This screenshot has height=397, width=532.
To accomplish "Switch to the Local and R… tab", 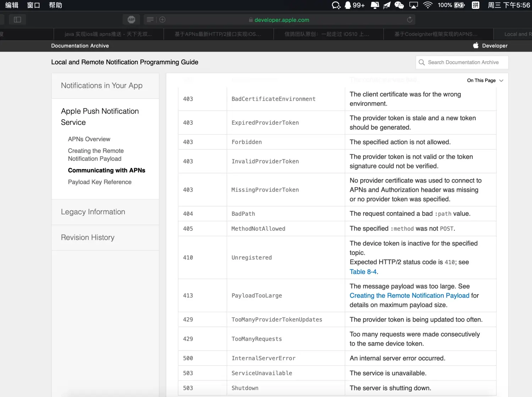I will [513, 34].
